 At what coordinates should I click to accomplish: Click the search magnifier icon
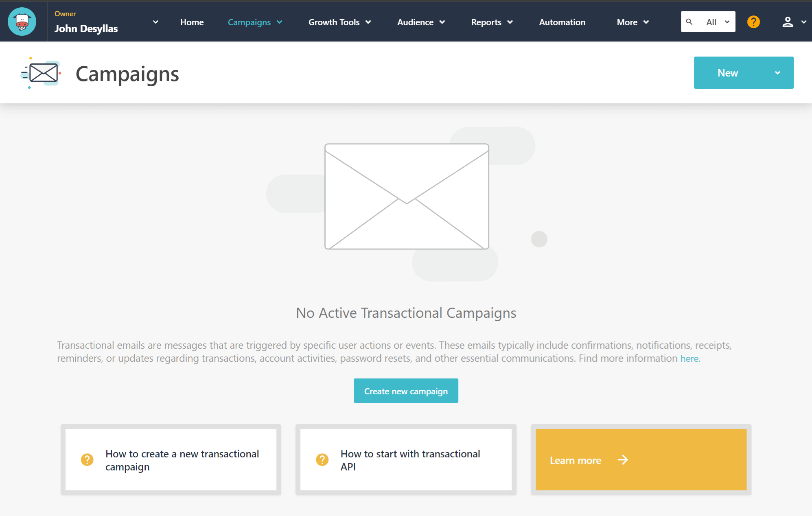coord(689,22)
